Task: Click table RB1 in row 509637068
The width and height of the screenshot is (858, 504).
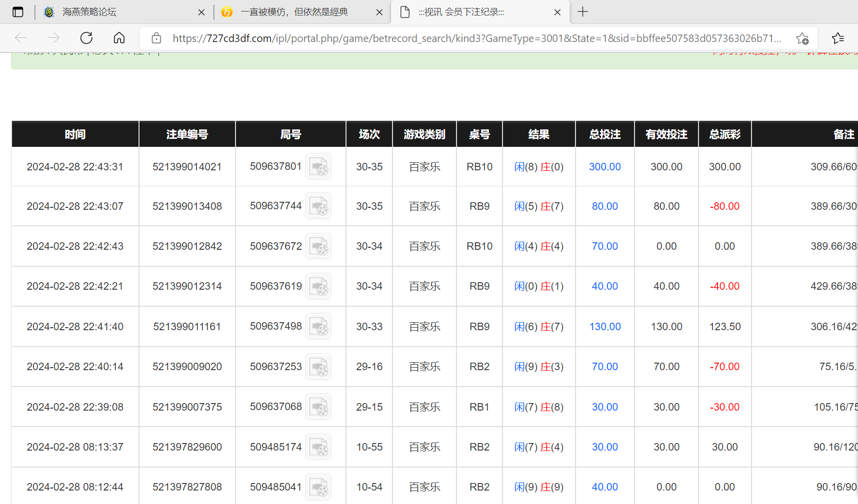Action: [479, 407]
